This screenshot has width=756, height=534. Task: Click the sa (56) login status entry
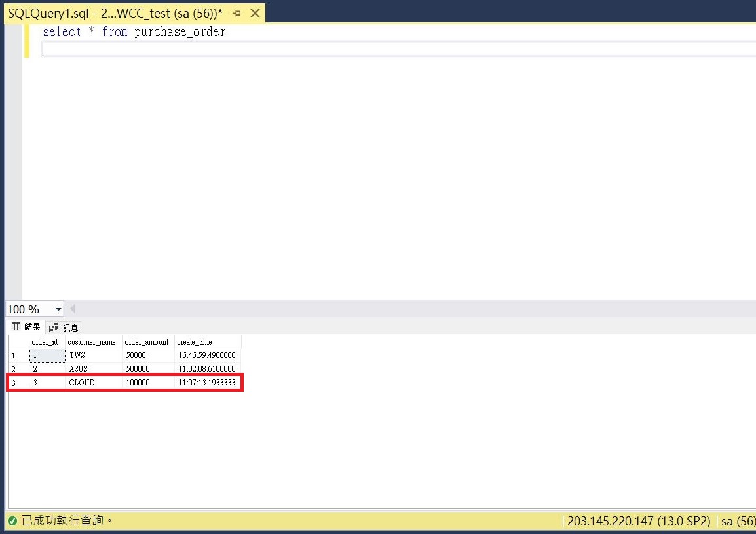click(x=738, y=521)
